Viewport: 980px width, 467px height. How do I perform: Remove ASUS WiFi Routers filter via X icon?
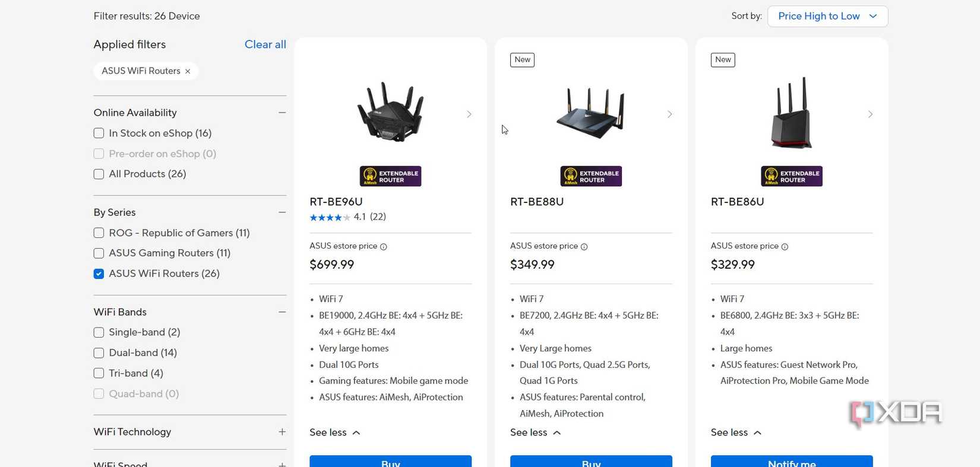[x=188, y=71]
